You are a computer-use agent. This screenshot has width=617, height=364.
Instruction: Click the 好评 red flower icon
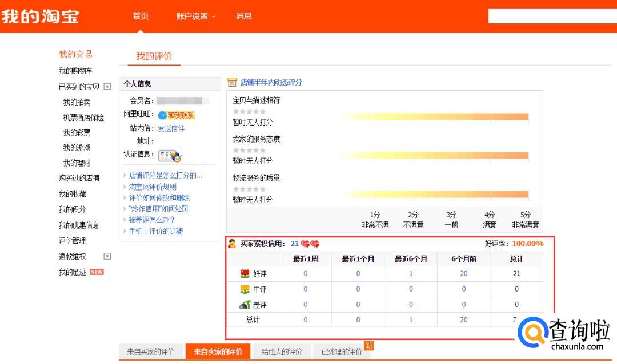245,274
